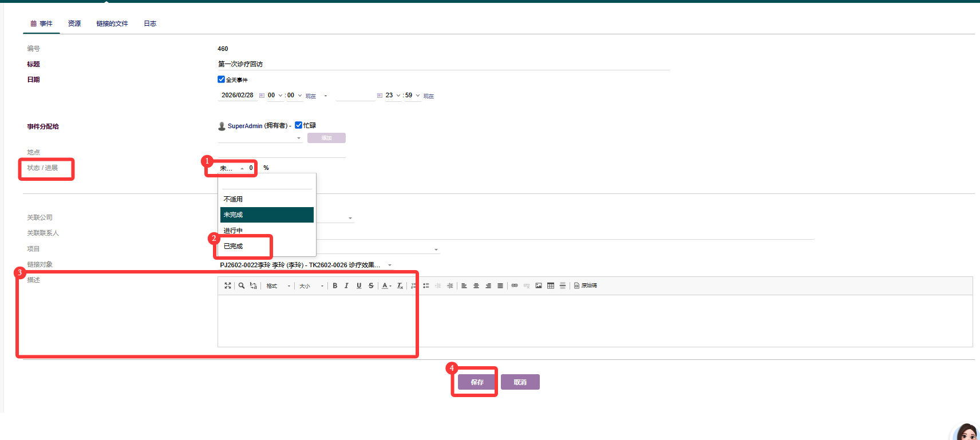The height and width of the screenshot is (440, 980).
Task: Uncheck the 全天事件 checkbox
Action: 221,80
